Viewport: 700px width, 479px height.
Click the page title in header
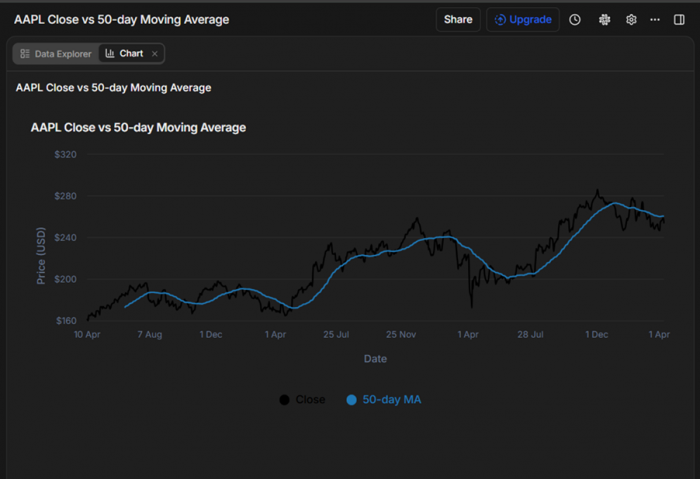tap(121, 20)
